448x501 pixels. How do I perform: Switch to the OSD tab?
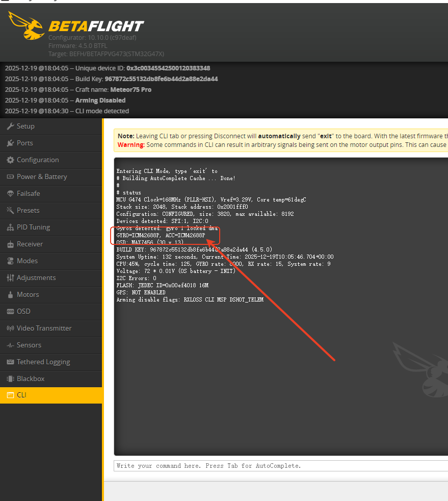(51, 311)
